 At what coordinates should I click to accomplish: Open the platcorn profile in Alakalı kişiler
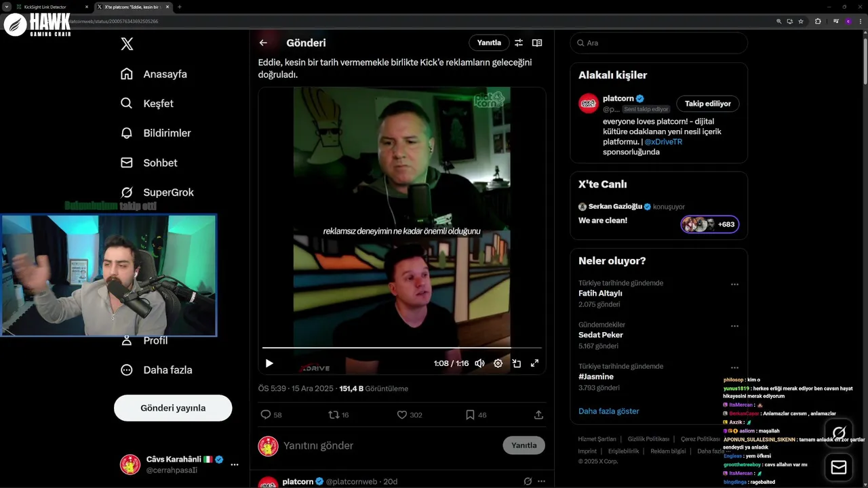coord(618,98)
